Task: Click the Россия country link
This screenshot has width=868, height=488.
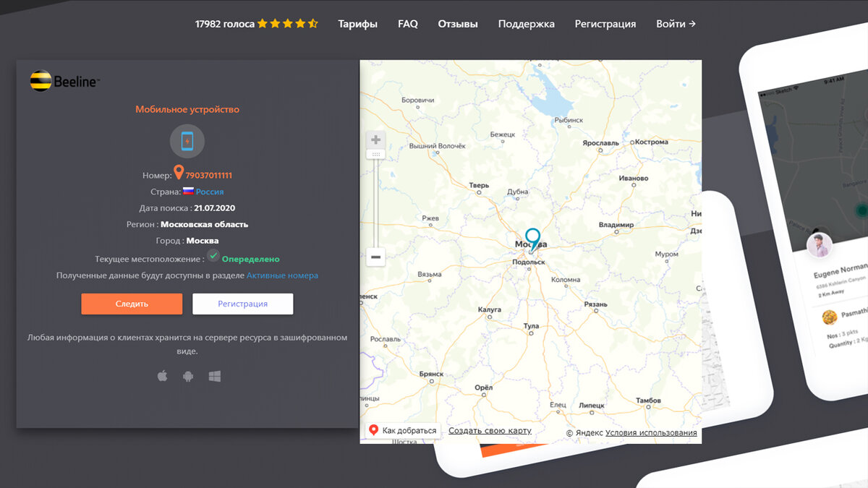Action: [x=210, y=192]
